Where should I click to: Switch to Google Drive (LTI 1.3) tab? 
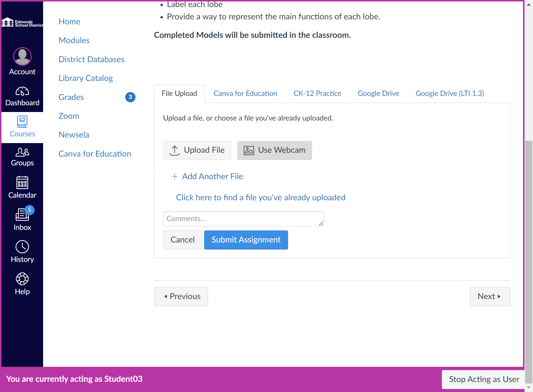tap(450, 94)
